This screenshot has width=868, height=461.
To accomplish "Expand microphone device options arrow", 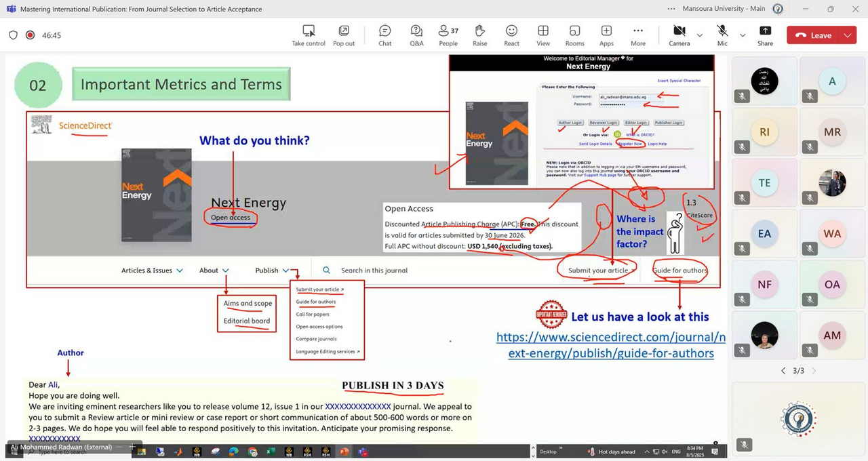I will click(743, 35).
